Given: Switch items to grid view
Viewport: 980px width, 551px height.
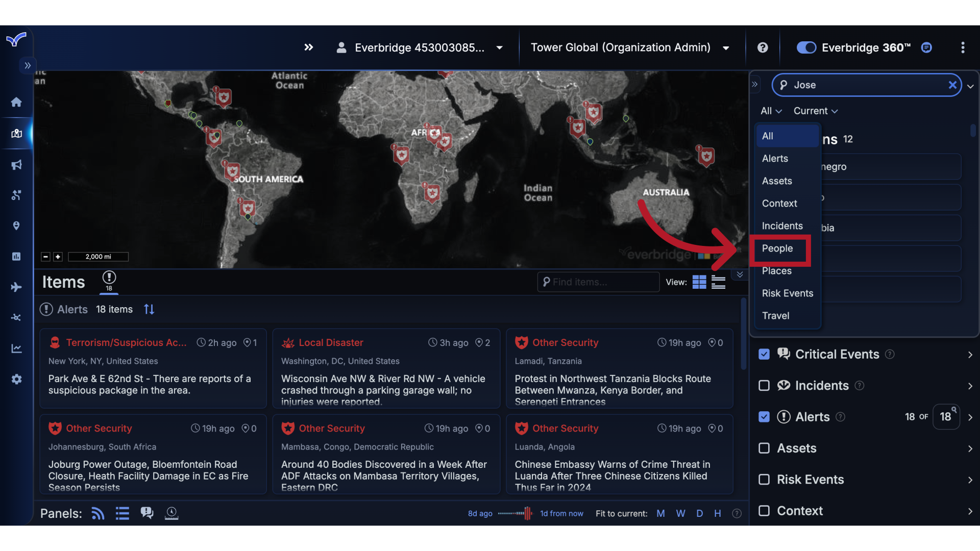Looking at the screenshot, I should tap(699, 282).
